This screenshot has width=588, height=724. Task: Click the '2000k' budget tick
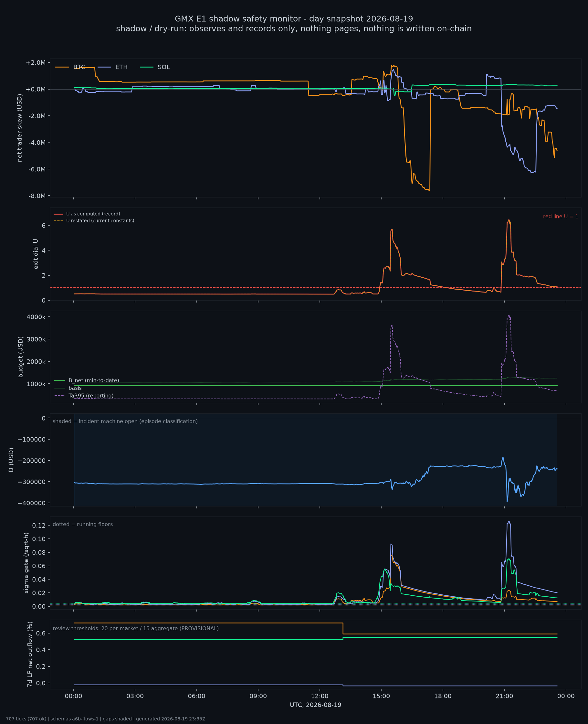pos(36,362)
